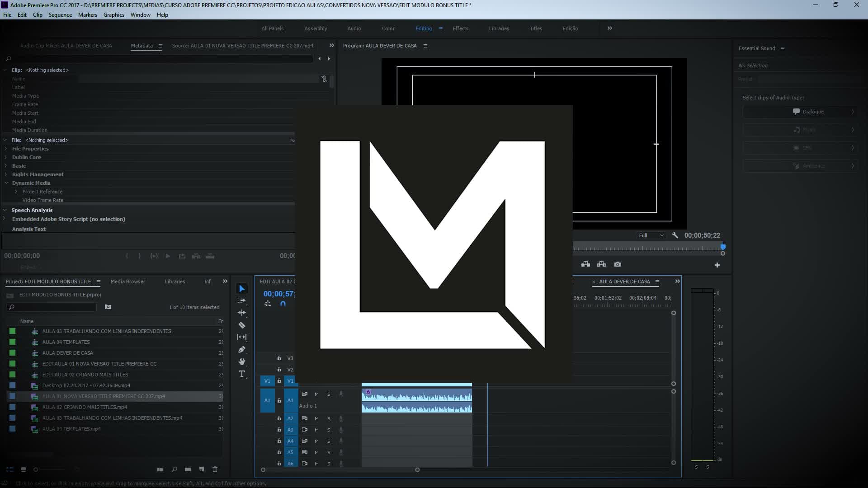
Task: Solo audio track A3
Action: 329,430
